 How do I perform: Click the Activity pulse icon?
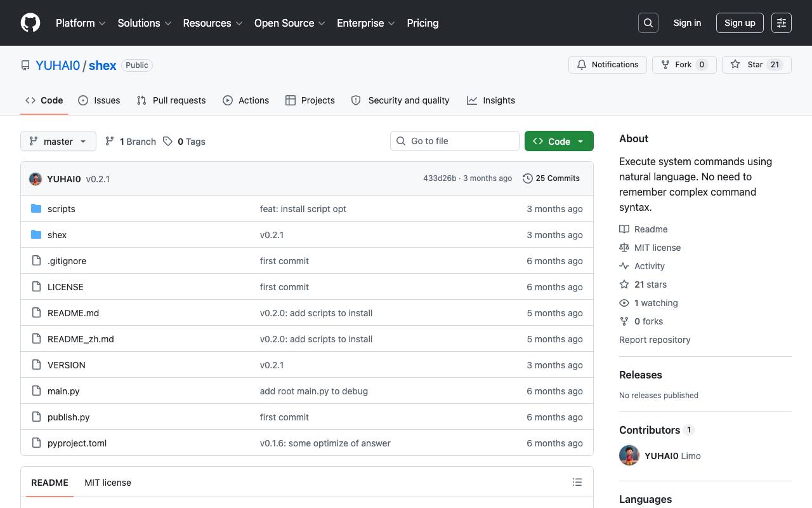(624, 266)
